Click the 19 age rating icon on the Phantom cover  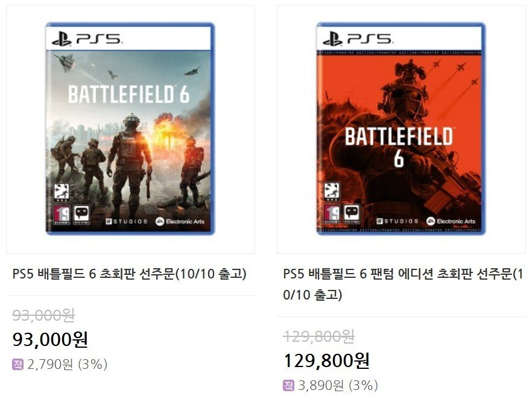(331, 213)
